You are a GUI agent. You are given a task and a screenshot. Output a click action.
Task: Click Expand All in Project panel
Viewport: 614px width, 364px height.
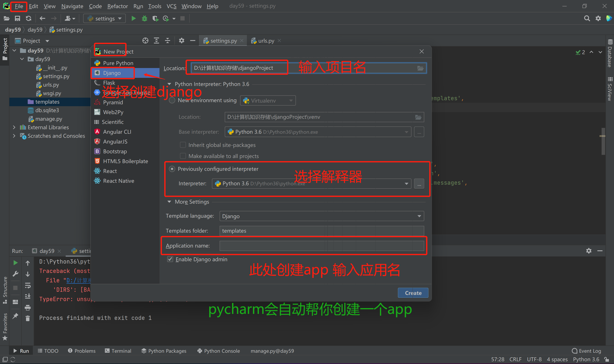[156, 41]
